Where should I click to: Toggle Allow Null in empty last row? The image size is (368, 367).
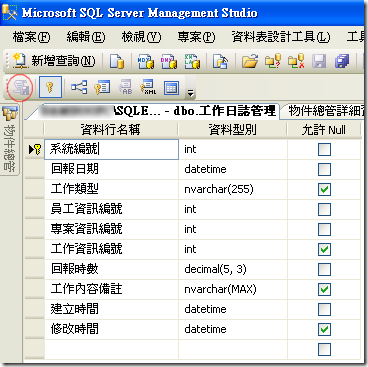pos(324,349)
